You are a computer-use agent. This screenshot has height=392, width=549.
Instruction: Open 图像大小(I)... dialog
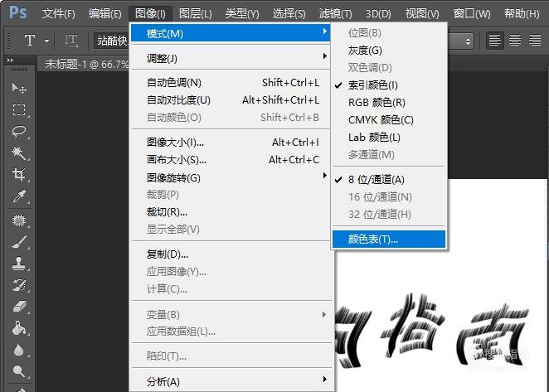(231, 142)
